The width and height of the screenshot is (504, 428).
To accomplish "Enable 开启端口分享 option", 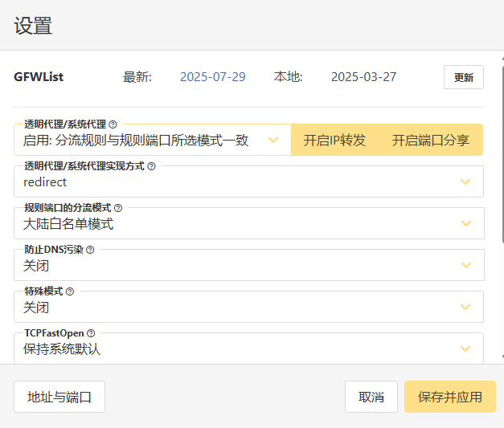I will (x=431, y=141).
